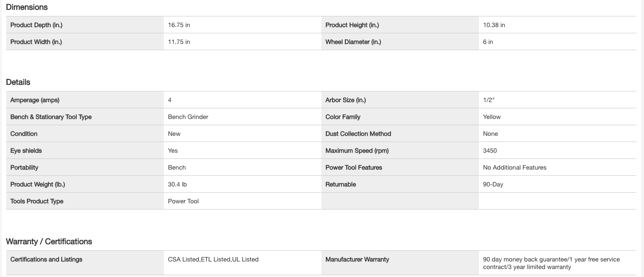The image size is (644, 277).
Task: Click the 30.4 lb weight value
Action: 177,185
